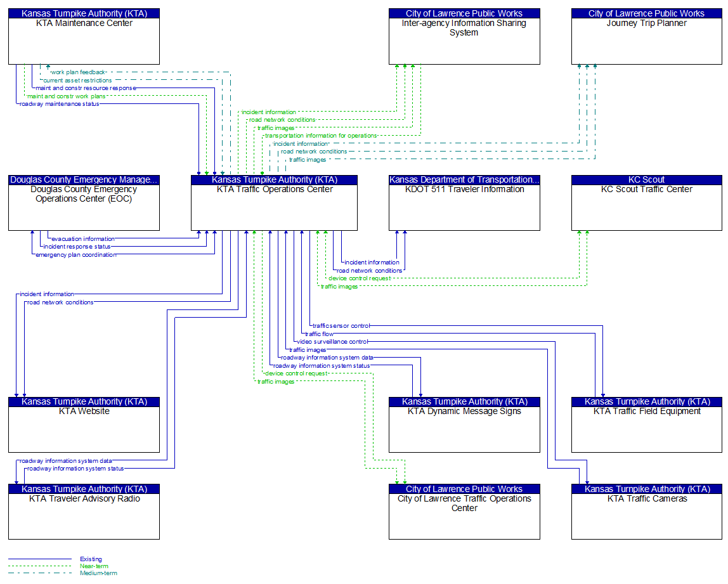Image resolution: width=728 pixels, height=584 pixels.
Task: Select the KC Scout Traffic Center node
Action: pyautogui.click(x=647, y=202)
